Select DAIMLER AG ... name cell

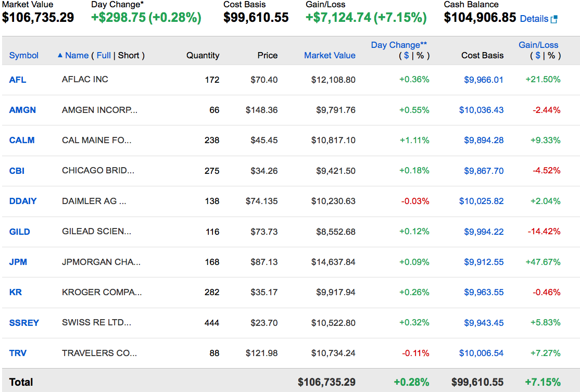tap(94, 201)
